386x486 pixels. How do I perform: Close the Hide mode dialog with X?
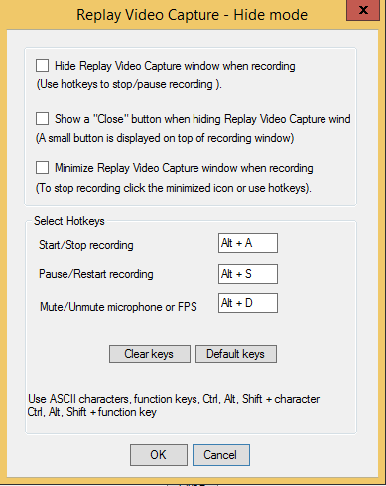[363, 10]
